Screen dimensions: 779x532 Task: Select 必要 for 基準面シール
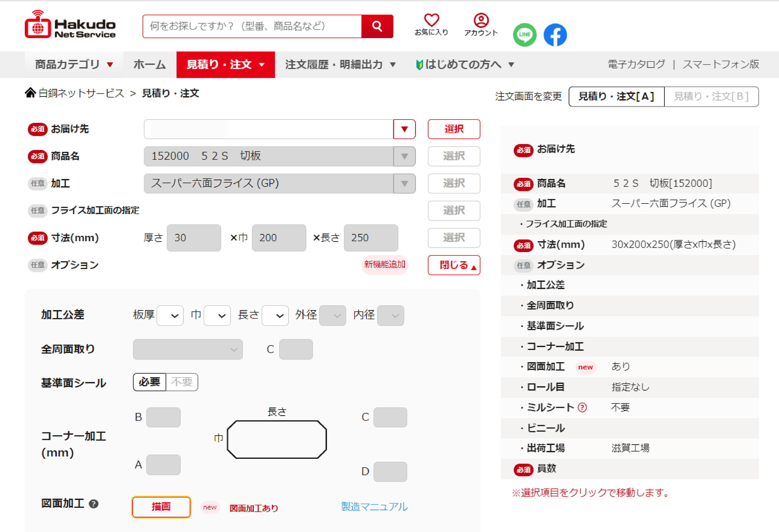(x=149, y=382)
